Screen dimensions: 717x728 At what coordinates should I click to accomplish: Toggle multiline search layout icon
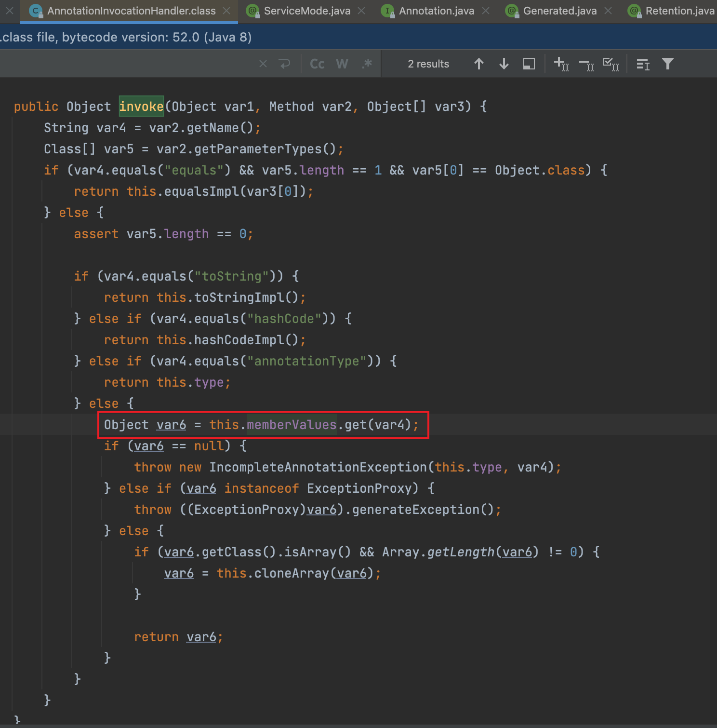coord(643,64)
